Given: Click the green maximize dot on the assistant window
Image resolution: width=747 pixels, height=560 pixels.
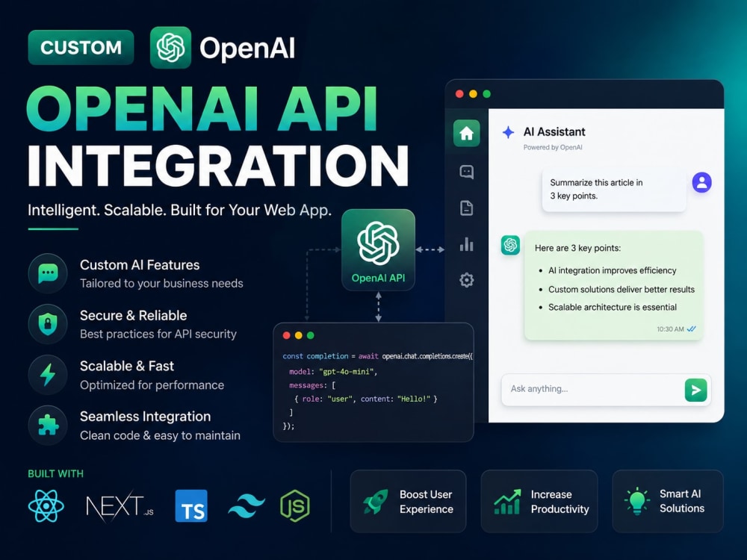Looking at the screenshot, I should click(486, 94).
